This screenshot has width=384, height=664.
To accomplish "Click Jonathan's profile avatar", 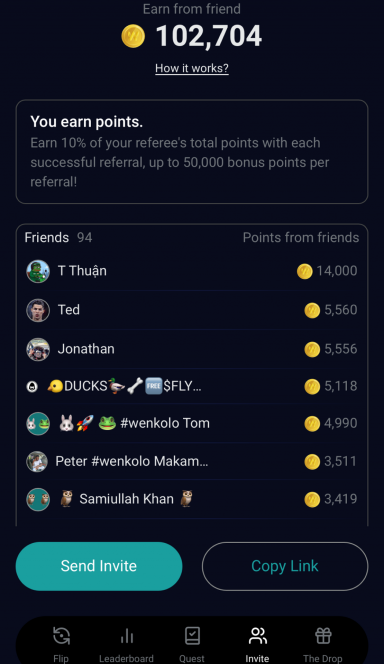I will coord(38,349).
